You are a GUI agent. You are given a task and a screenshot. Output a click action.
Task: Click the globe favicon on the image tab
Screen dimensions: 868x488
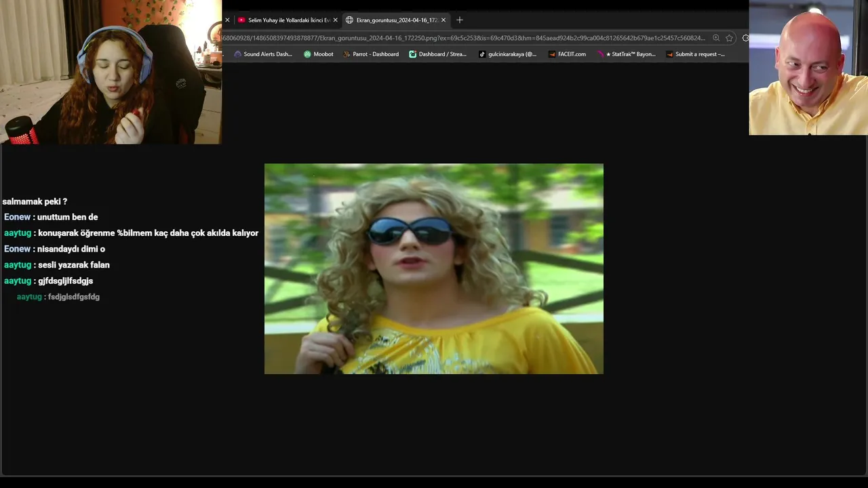pyautogui.click(x=349, y=20)
